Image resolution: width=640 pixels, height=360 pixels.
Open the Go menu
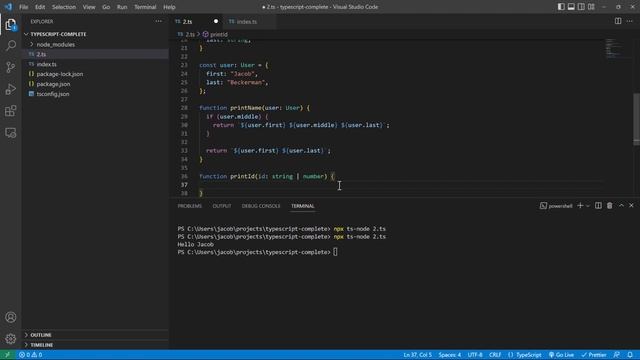click(106, 7)
